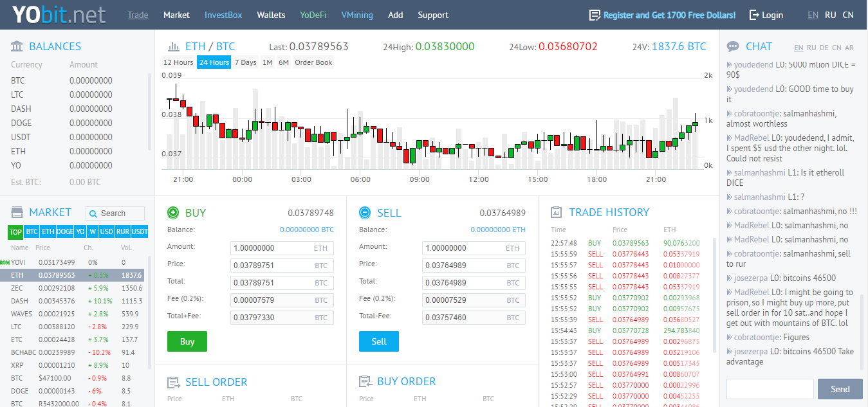Switch chart to 12 Hours range
868x407 pixels.
pos(178,62)
